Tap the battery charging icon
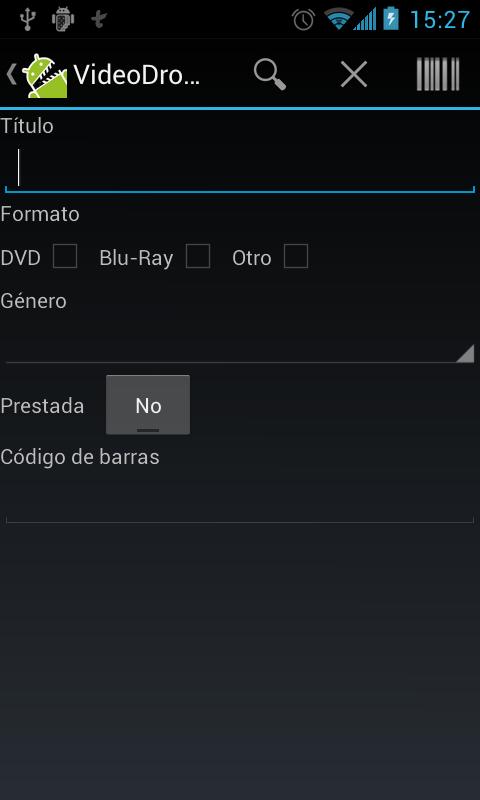Image resolution: width=480 pixels, height=800 pixels. 391,19
